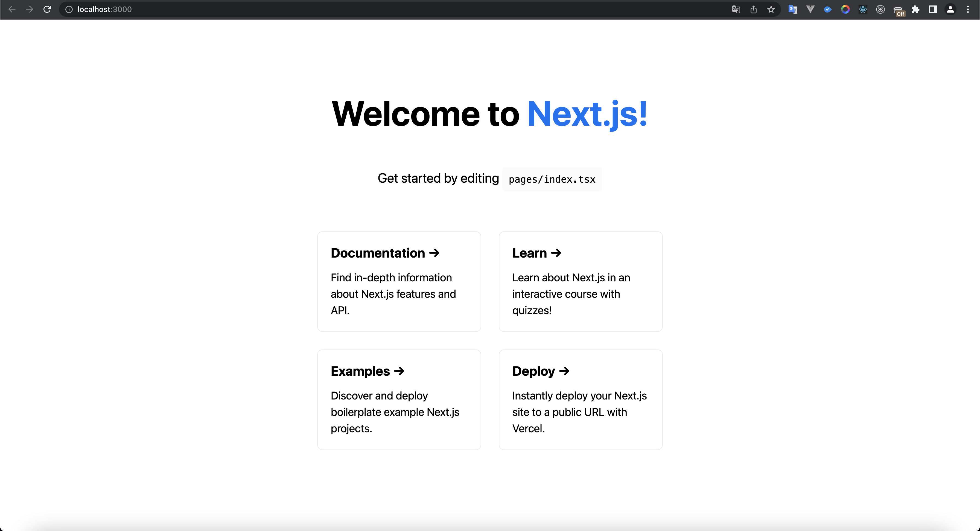Bookmark this page with the star icon
The image size is (980, 531).
click(771, 10)
